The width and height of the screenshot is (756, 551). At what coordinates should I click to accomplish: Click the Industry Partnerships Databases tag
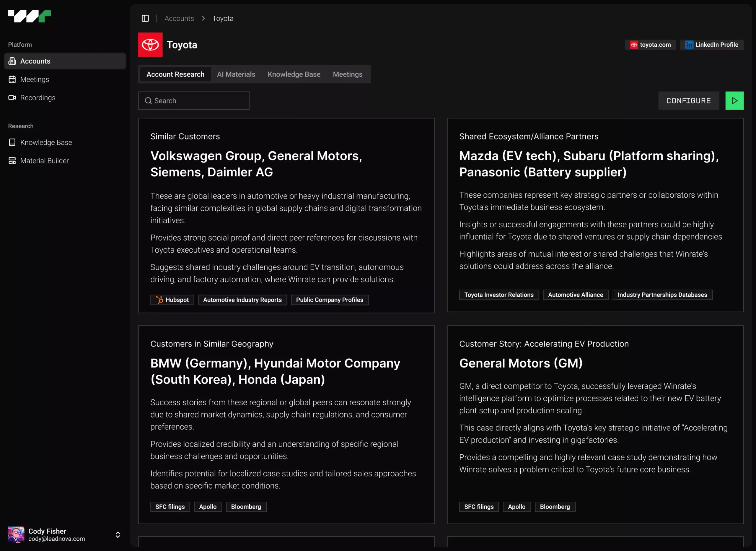tap(662, 295)
